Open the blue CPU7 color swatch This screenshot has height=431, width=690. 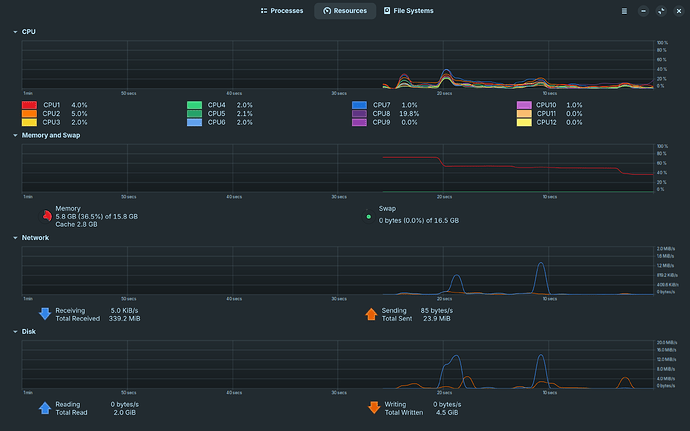[x=360, y=105]
